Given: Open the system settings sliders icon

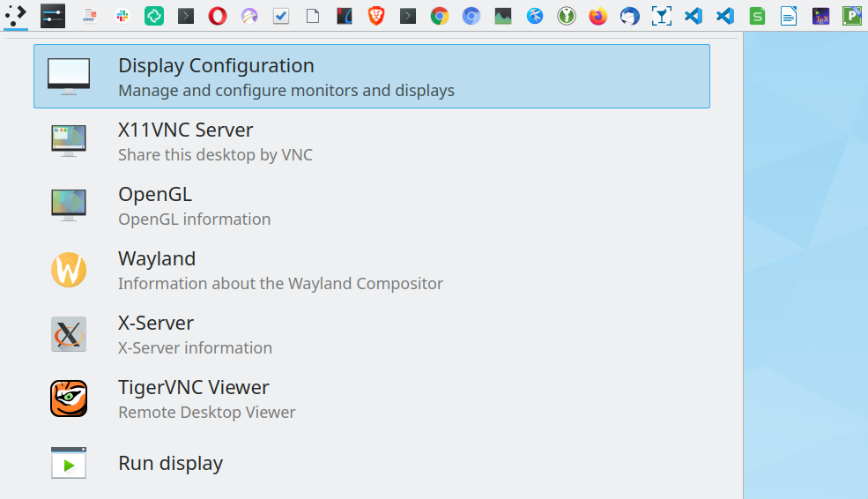Looking at the screenshot, I should (x=53, y=16).
